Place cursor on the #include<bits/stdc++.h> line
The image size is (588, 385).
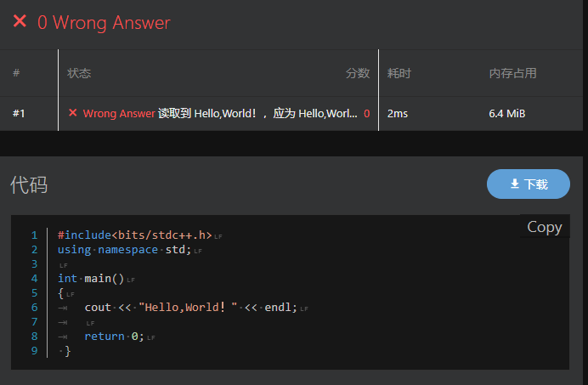(134, 235)
